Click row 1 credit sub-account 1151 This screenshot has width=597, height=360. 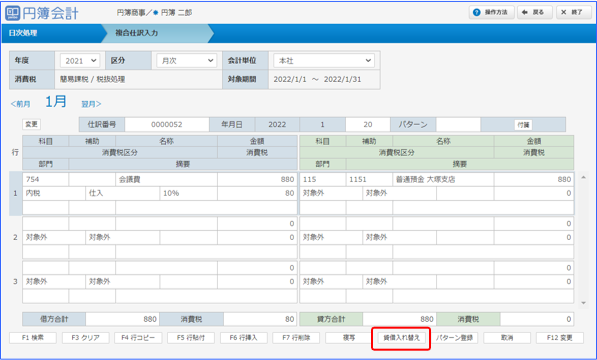[x=369, y=179]
